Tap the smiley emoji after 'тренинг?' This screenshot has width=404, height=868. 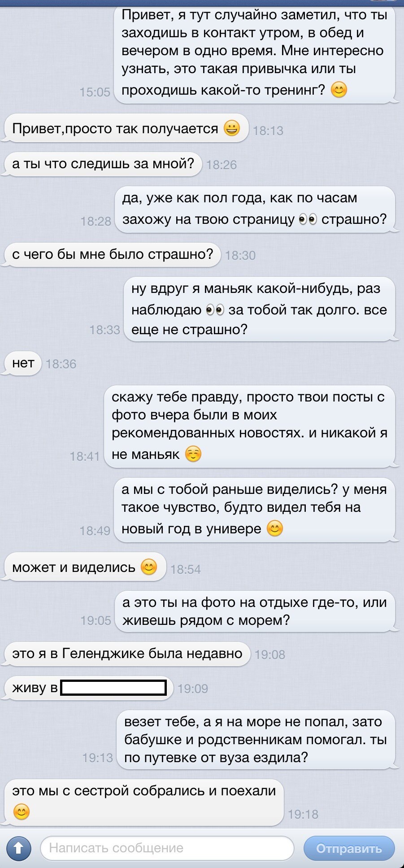point(339,90)
